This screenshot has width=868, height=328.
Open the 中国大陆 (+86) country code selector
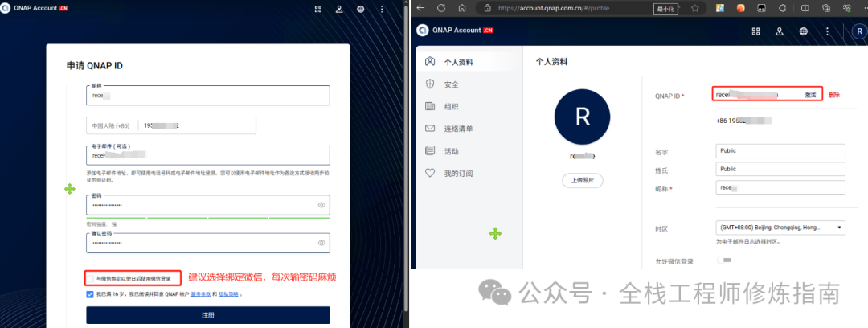pyautogui.click(x=111, y=125)
